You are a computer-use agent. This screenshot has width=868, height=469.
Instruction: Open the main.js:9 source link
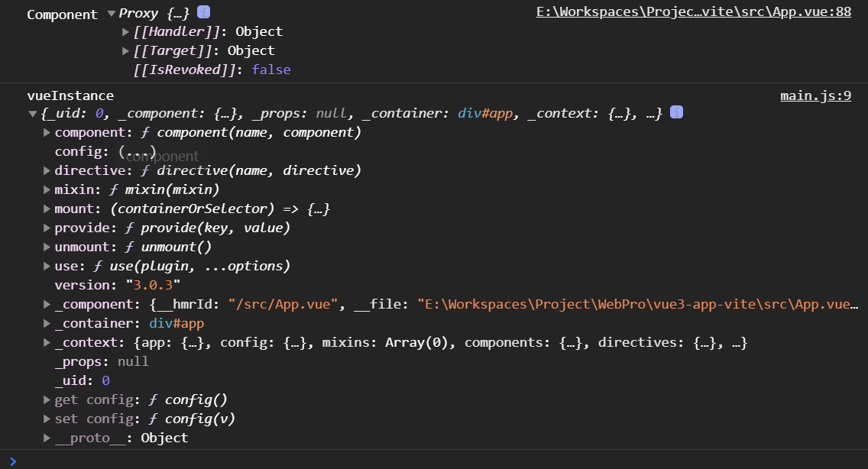click(815, 95)
